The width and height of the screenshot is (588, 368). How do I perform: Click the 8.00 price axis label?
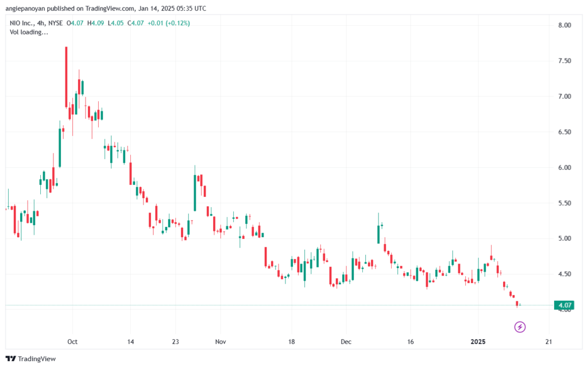click(564, 25)
